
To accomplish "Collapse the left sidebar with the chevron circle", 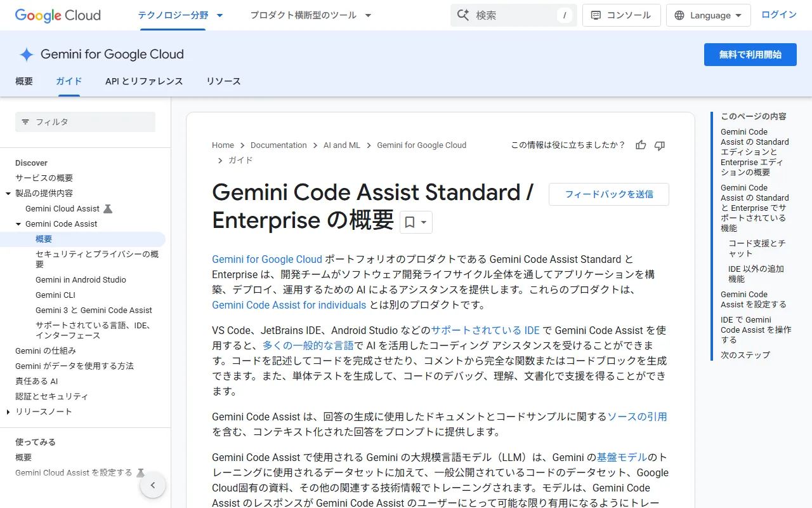I will [153, 485].
